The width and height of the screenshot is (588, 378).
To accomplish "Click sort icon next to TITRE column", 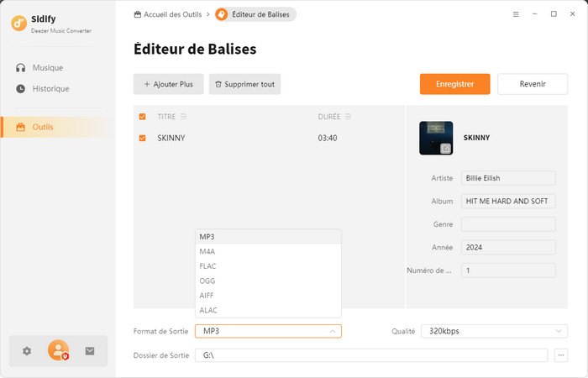I will [183, 117].
